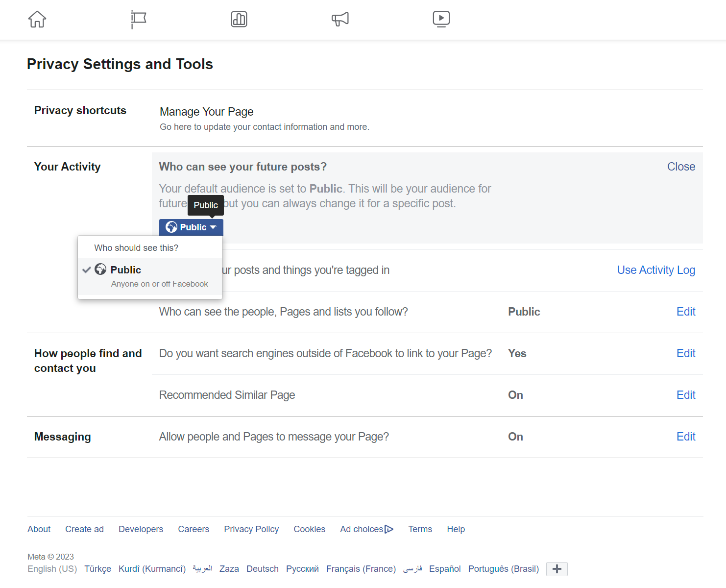The width and height of the screenshot is (726, 588).
Task: Open the Privacy Policy footer link
Action: pos(251,529)
